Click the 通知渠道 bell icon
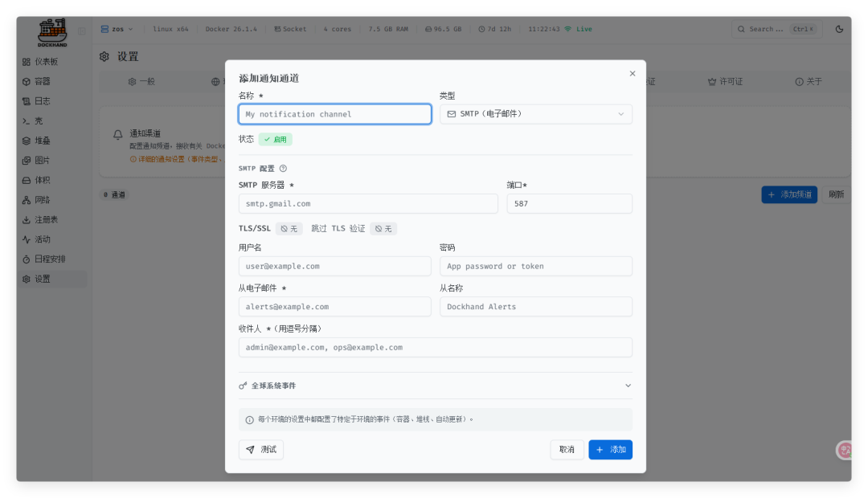The height and width of the screenshot is (498, 868). point(118,134)
